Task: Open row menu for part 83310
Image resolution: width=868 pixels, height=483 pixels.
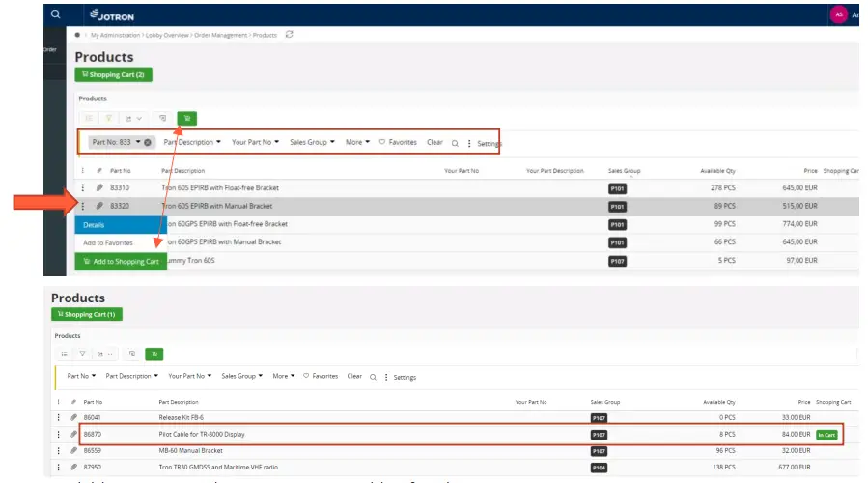Action: [83, 187]
